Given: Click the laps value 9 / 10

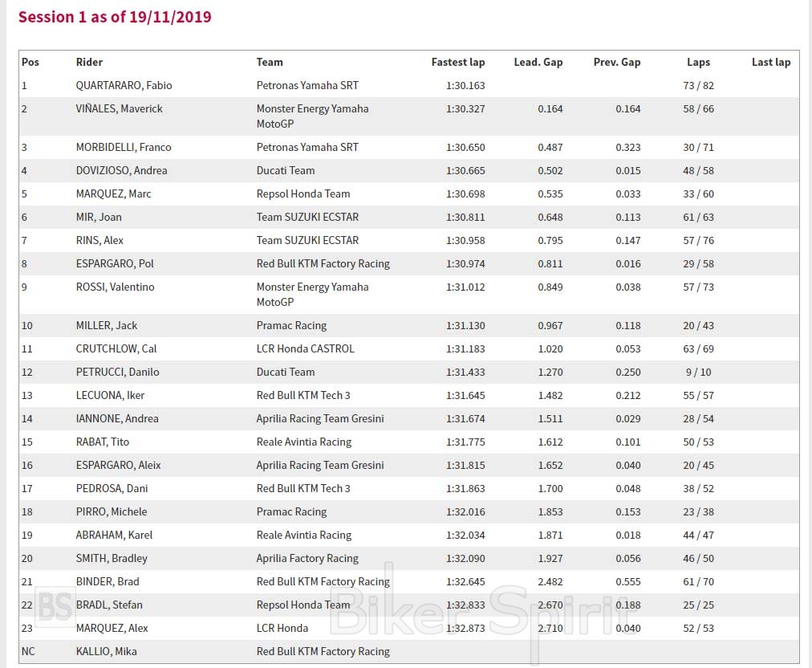Looking at the screenshot, I should pyautogui.click(x=698, y=372).
